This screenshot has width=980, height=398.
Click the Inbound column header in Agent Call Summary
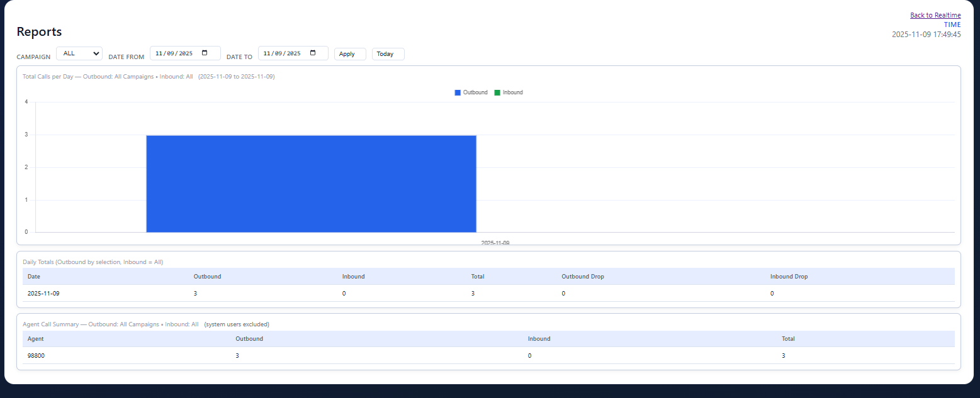(539, 338)
